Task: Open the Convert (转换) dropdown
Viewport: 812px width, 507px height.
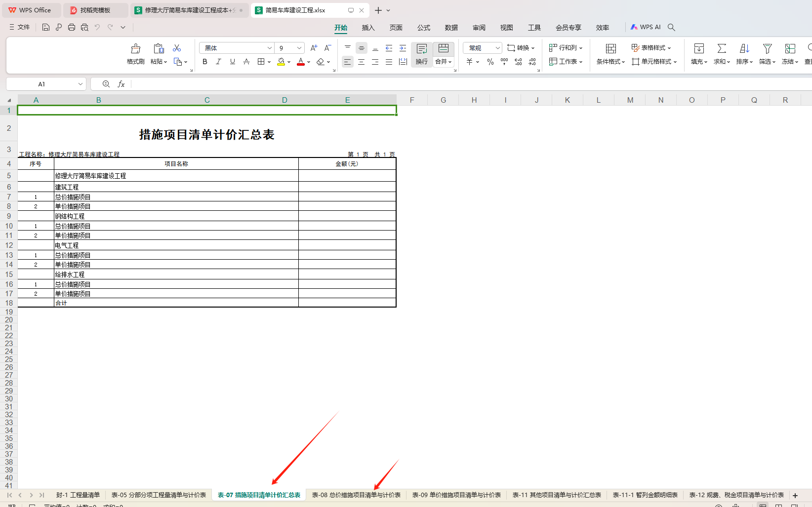Action: pos(521,48)
